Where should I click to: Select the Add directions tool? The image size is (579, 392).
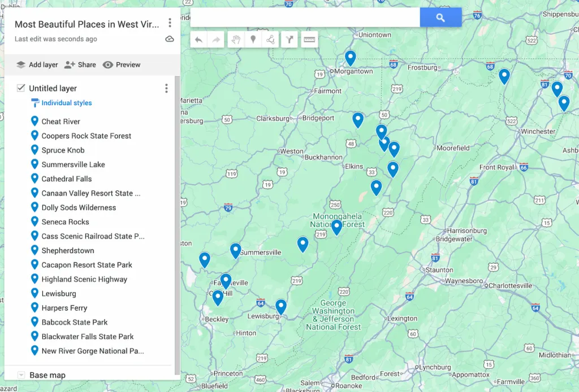[x=289, y=40]
